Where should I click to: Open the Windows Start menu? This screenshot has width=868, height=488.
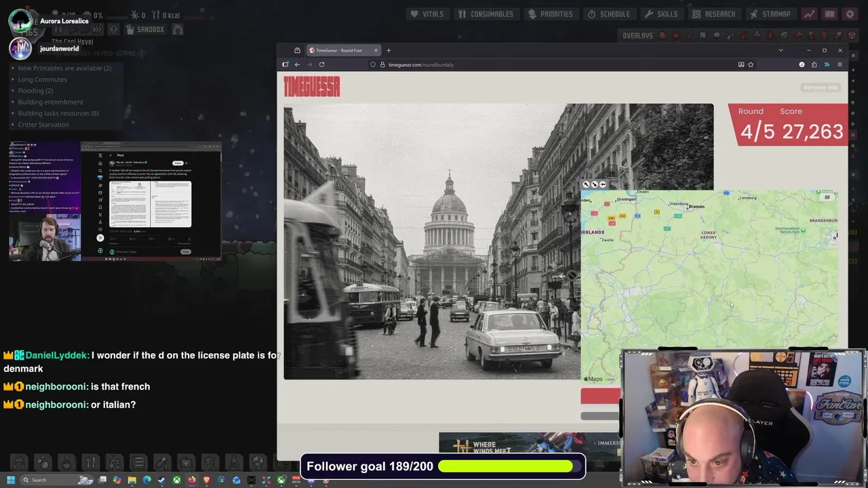tap(11, 480)
